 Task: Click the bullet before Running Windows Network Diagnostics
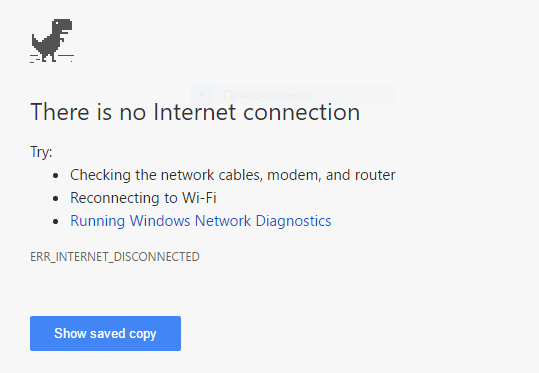pyautogui.click(x=56, y=222)
